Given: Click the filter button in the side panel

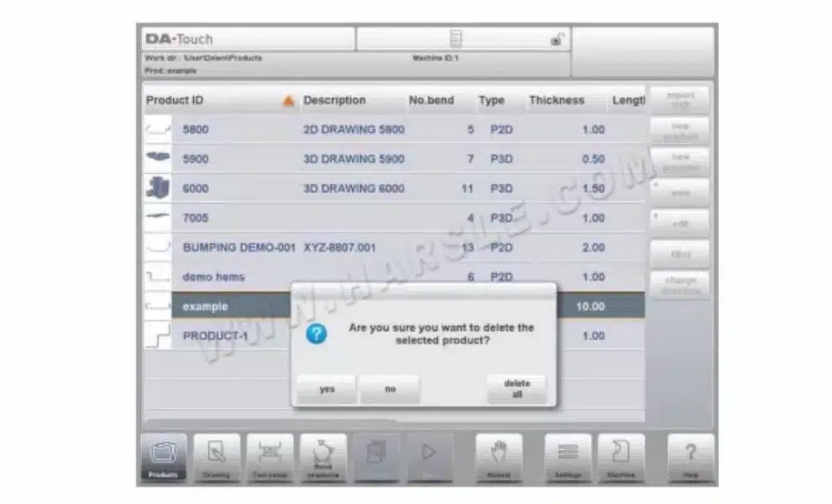Looking at the screenshot, I should pos(681,254).
